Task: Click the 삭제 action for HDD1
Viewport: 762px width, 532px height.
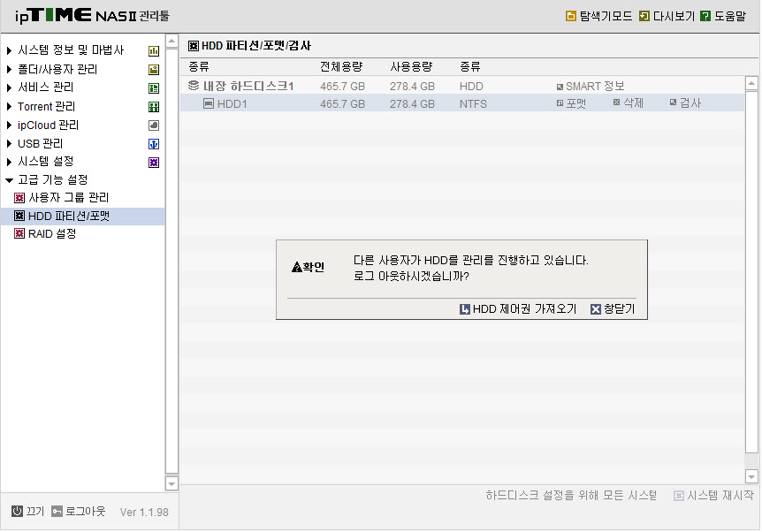Action: coord(629,103)
